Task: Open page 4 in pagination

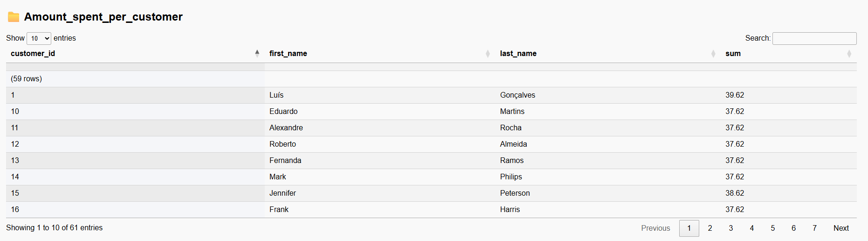Action: click(752, 228)
